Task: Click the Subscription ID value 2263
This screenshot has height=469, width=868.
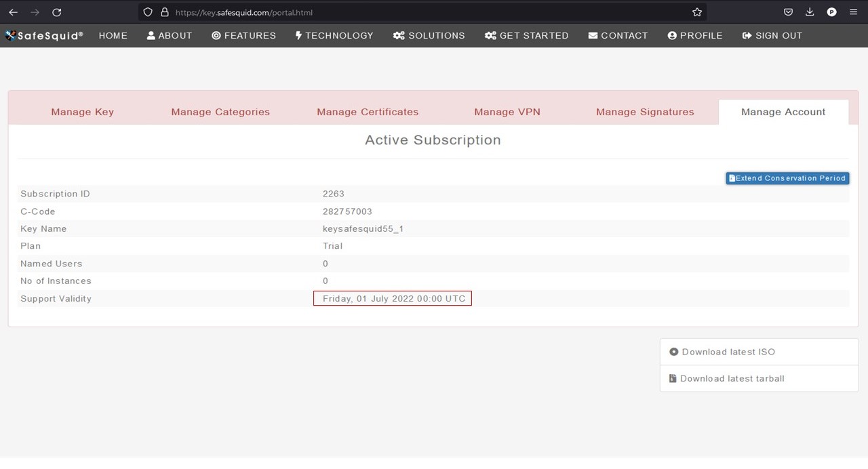Action: click(334, 194)
